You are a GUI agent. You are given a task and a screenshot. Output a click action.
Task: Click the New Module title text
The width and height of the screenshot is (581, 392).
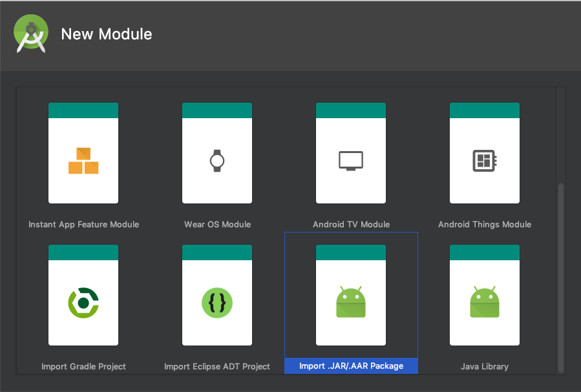(x=106, y=34)
